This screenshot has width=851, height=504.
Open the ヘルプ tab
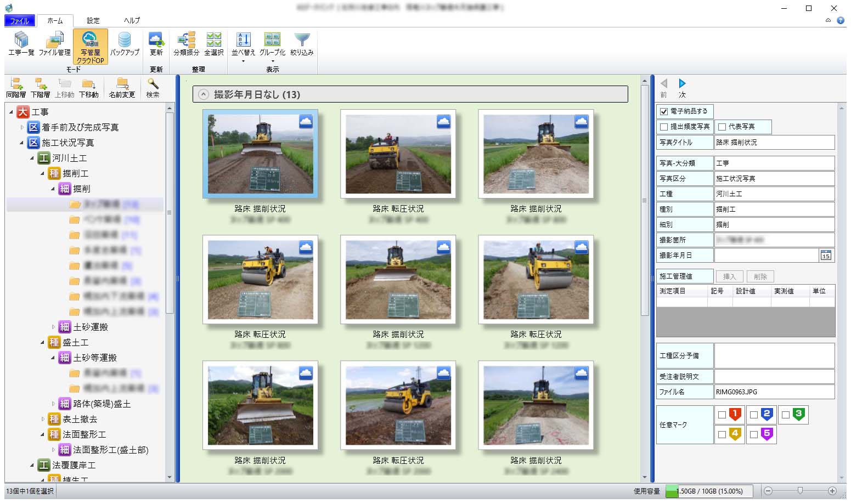click(x=132, y=21)
